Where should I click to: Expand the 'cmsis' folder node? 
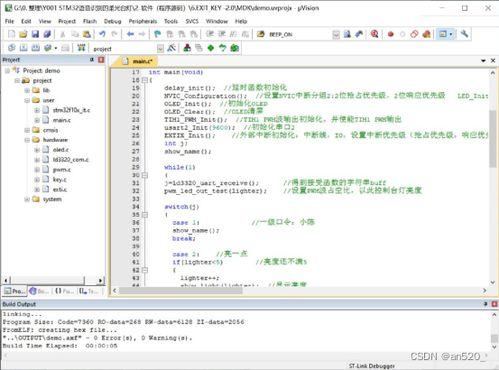tap(27, 130)
